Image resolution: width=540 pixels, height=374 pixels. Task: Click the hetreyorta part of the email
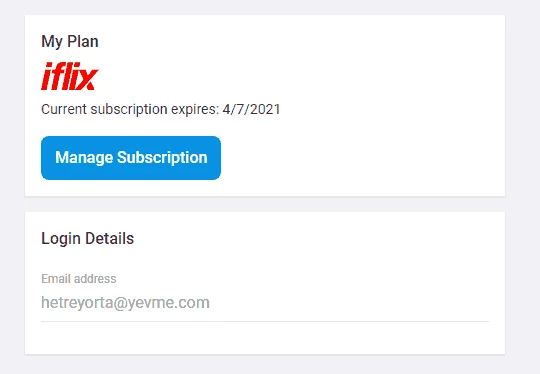coord(77,303)
